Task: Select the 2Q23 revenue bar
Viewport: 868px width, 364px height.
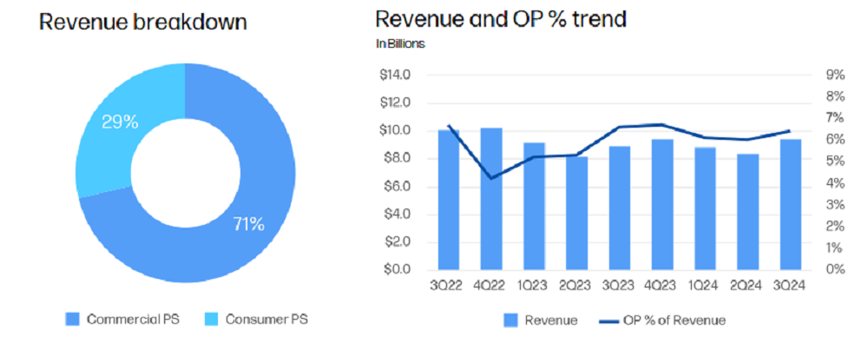Action: pyautogui.click(x=577, y=213)
